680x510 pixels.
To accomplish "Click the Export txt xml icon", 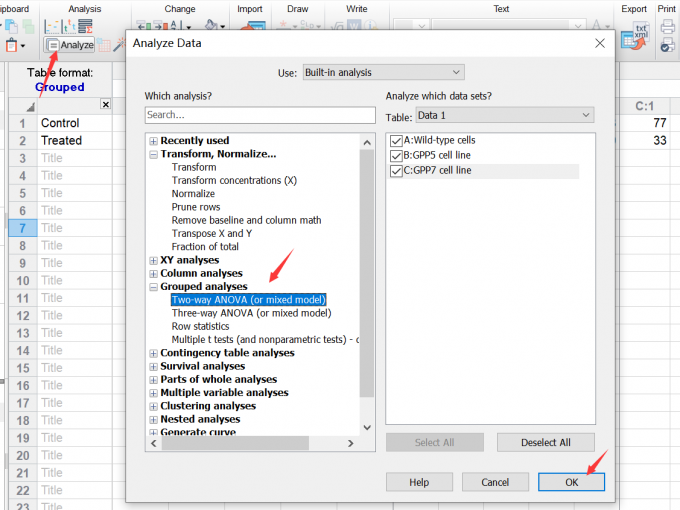I will point(635,36).
